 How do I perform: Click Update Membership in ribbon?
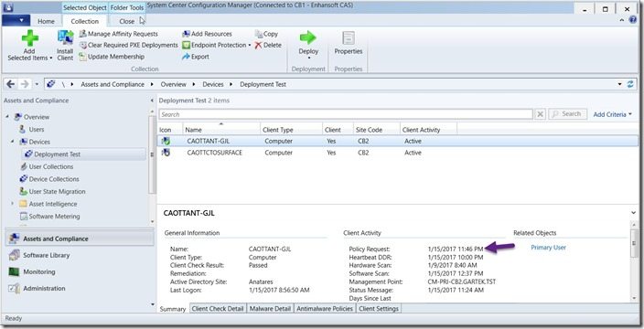click(112, 57)
